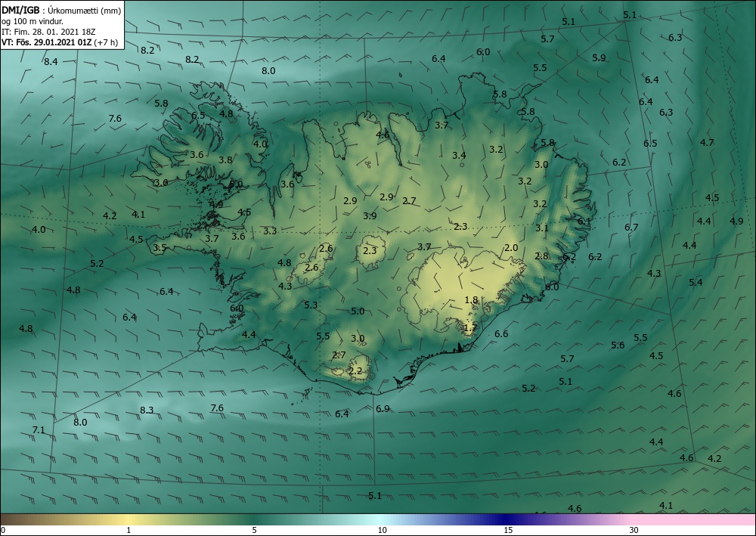Click the southwest sea value 7.1
Image resolution: width=756 pixels, height=536 pixels.
(39, 430)
